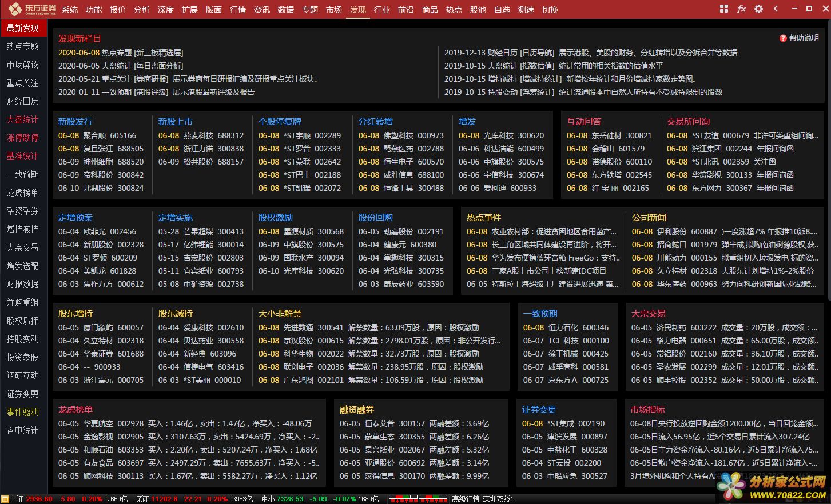The width and height of the screenshot is (831, 504).
Task: Switch to the 数据 tab
Action: [286, 10]
